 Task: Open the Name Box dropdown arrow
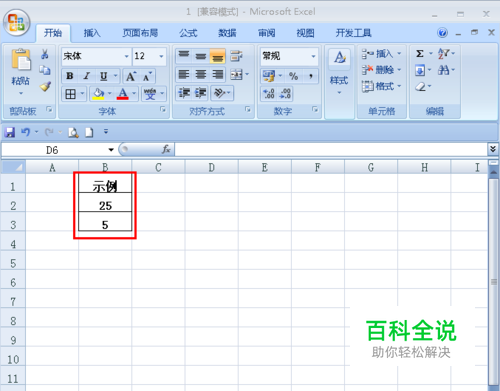[111, 150]
